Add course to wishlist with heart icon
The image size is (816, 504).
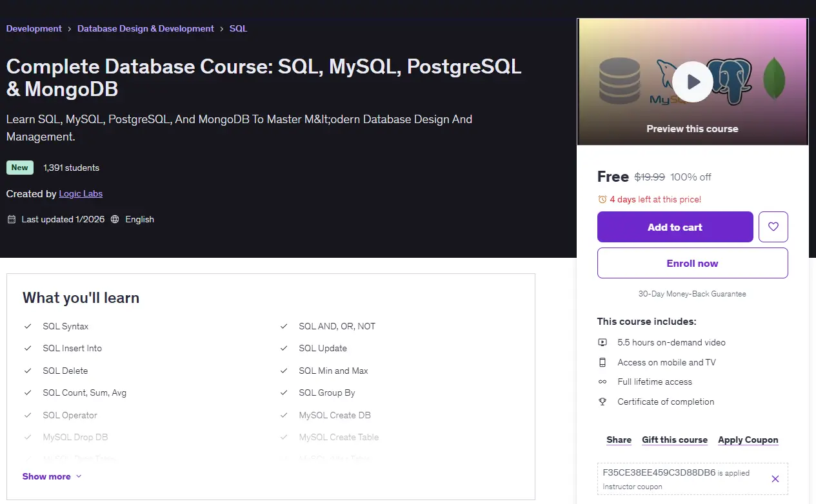coord(773,227)
